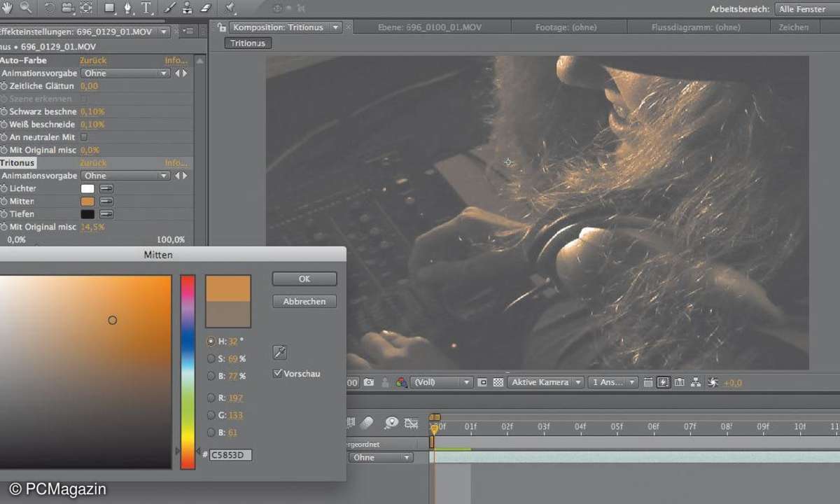This screenshot has width=840, height=504.
Task: Open the (Voll) resolution dropdown
Action: pyautogui.click(x=442, y=382)
